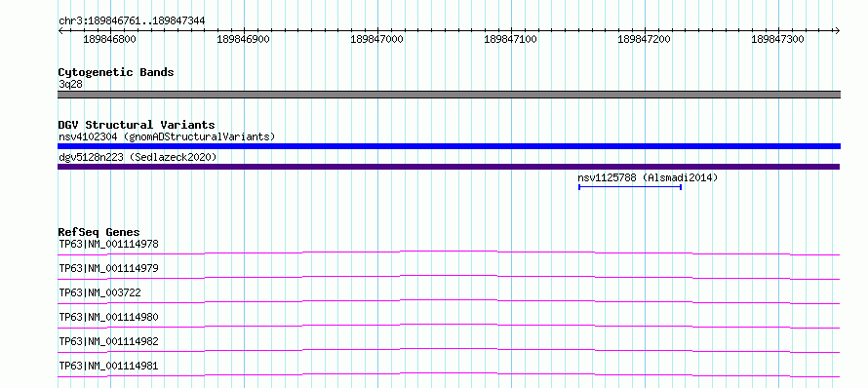868x388 pixels.
Task: Click the Cytogenetic Bands track heading
Action: click(116, 72)
